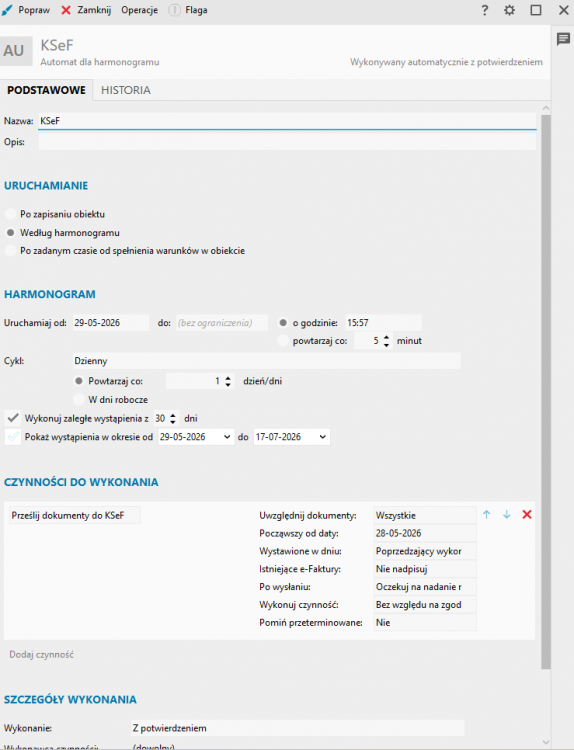
Task: Click the 'Począwszy od daty' field 28-05-2026
Action: [x=425, y=533]
